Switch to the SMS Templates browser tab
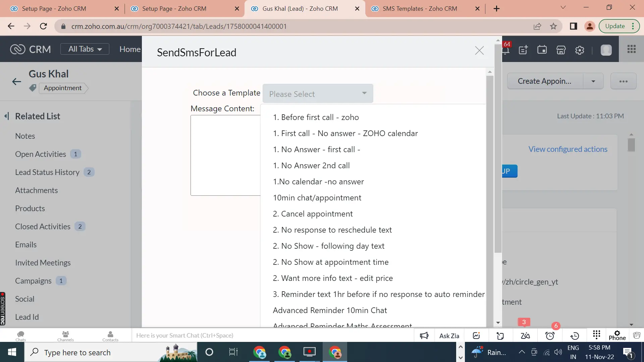This screenshot has height=362, width=644. 419,8
